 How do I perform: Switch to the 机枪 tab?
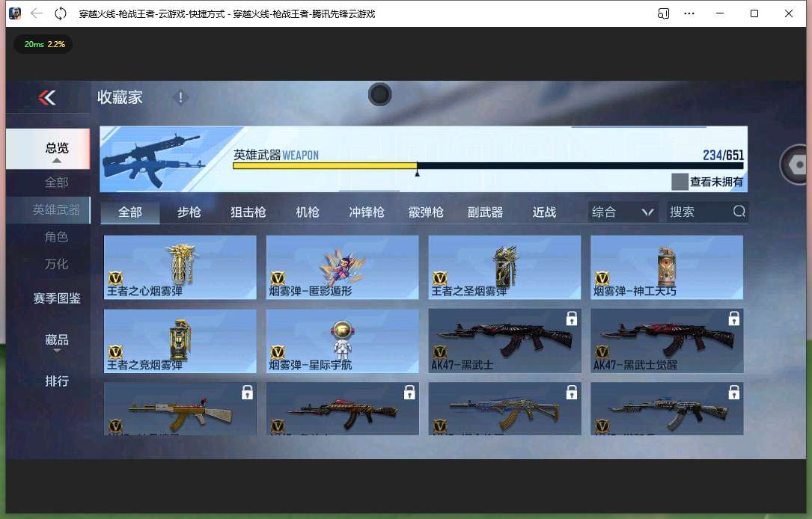tap(307, 212)
